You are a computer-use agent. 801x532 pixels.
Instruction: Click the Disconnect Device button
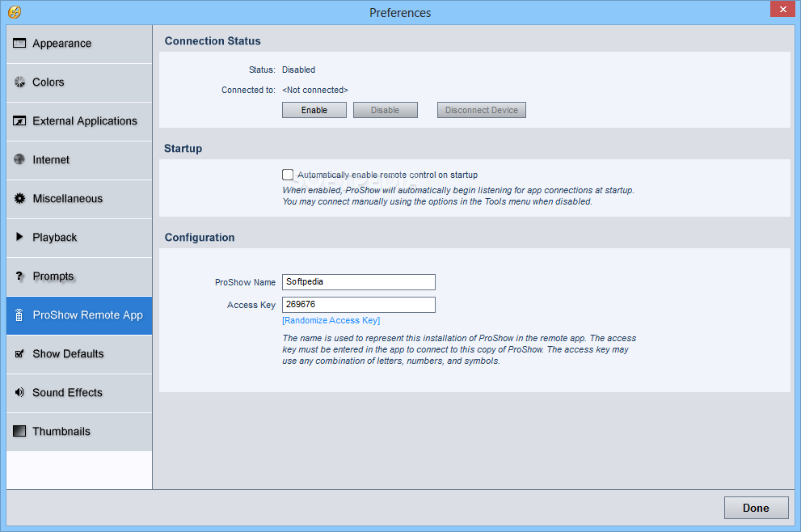[481, 110]
